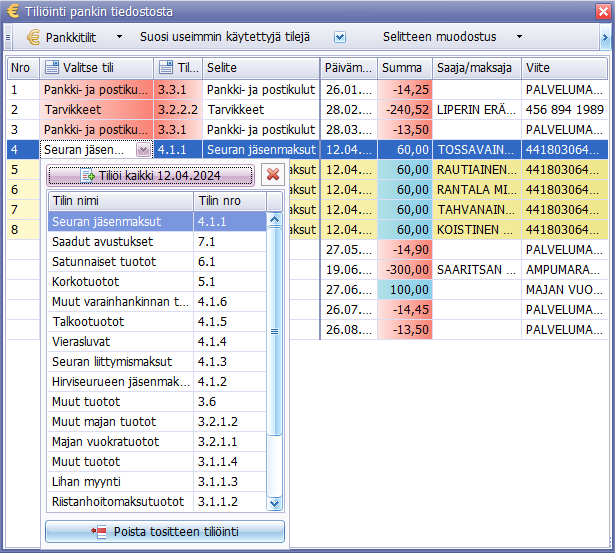Click the app icon in the title bar
Viewport: 615px width, 553px height.
11,12
